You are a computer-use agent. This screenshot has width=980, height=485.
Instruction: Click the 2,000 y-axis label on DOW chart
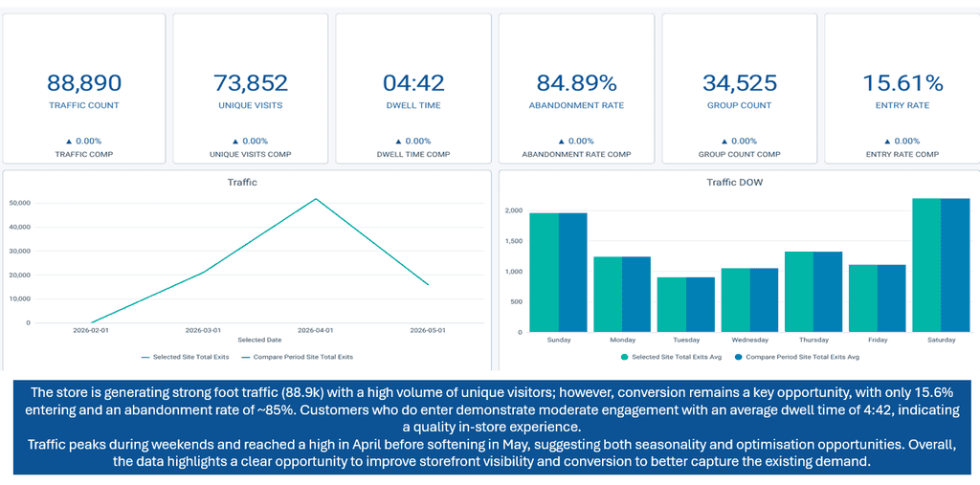coord(513,210)
